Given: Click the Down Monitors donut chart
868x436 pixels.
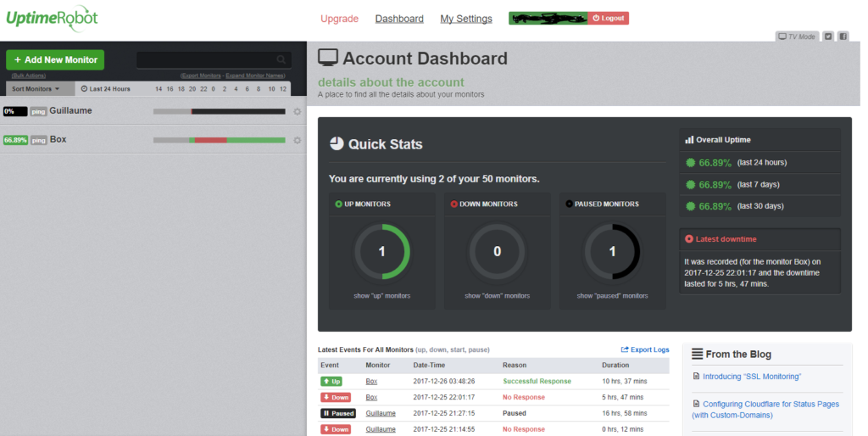Looking at the screenshot, I should [497, 252].
